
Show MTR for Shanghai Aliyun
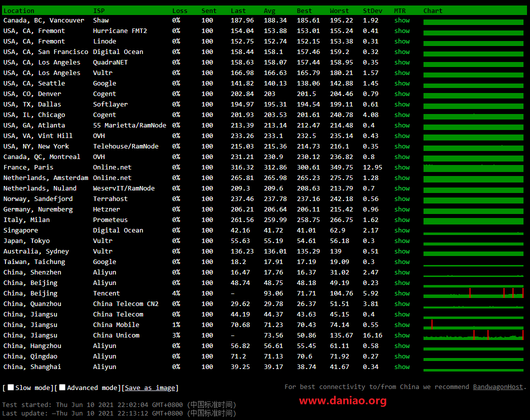click(x=402, y=366)
